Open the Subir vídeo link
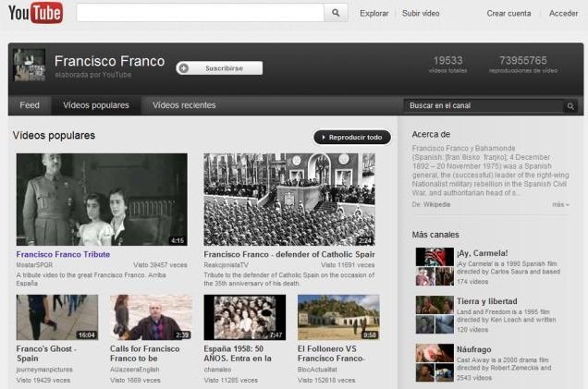The image size is (588, 389). pyautogui.click(x=421, y=14)
